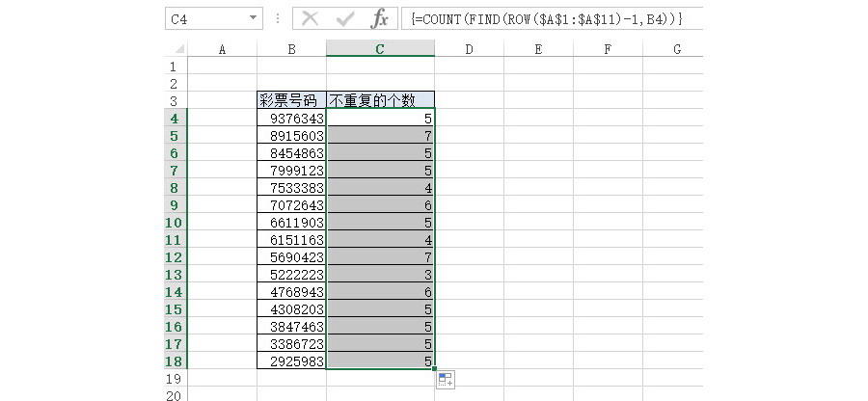Select column E header
This screenshot has height=401, width=868.
point(538,49)
